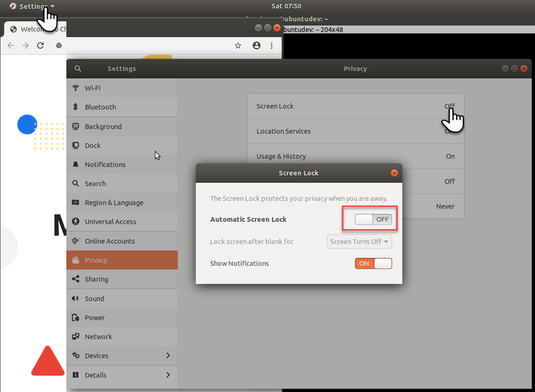The height and width of the screenshot is (392, 535).
Task: Click the Background monitor icon
Action: pos(76,126)
